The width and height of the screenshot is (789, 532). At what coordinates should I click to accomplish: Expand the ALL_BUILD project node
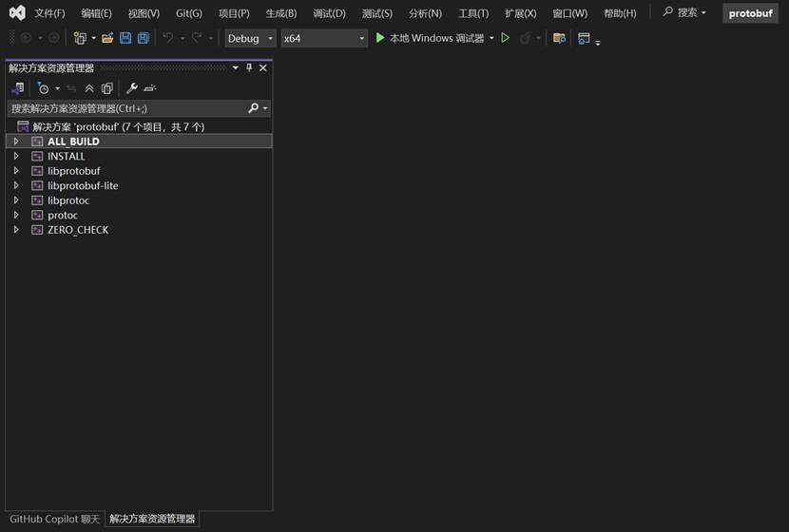coord(16,142)
